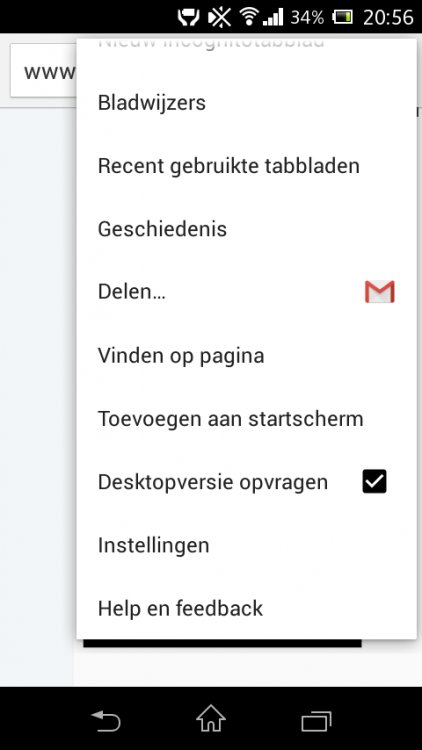Image resolution: width=422 pixels, height=750 pixels.
Task: Open Instellingen from the menu
Action: [246, 545]
